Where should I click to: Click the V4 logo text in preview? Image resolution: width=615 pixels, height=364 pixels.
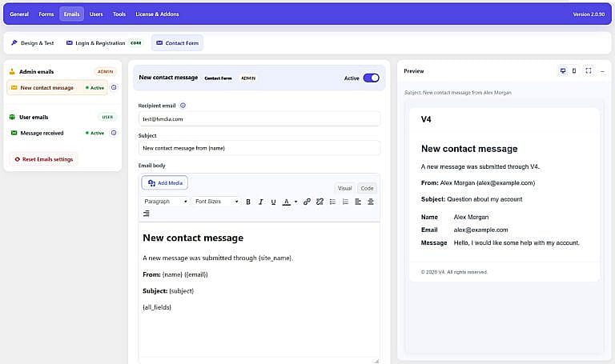[426, 119]
